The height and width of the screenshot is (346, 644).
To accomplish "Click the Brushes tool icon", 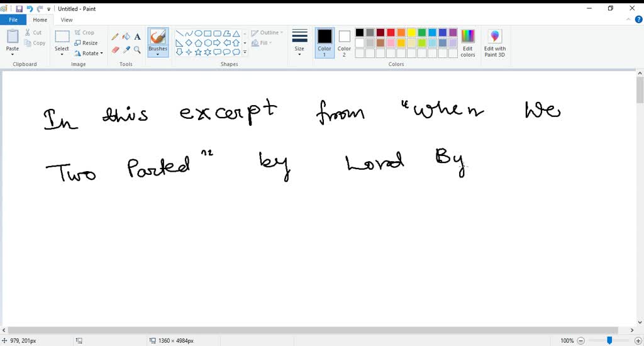I will click(x=158, y=37).
